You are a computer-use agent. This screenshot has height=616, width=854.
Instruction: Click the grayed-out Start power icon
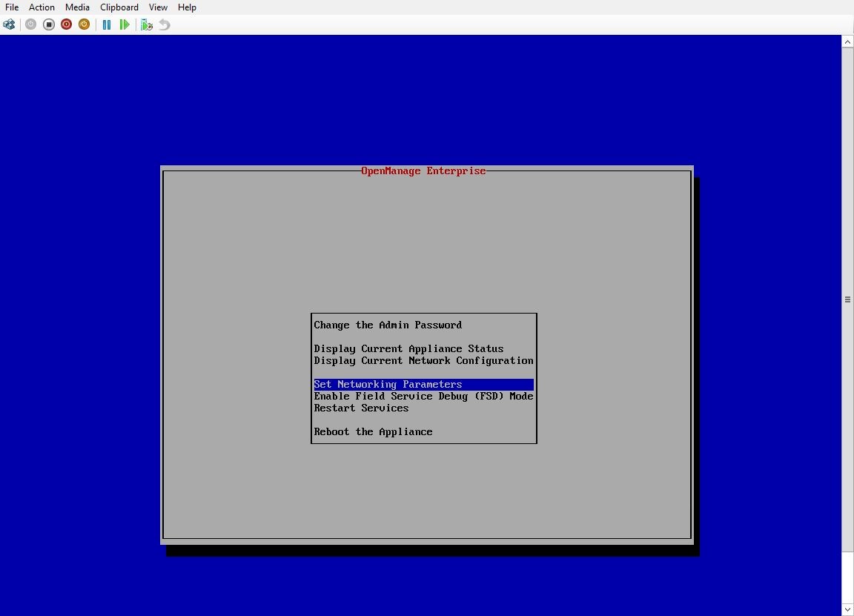(30, 24)
